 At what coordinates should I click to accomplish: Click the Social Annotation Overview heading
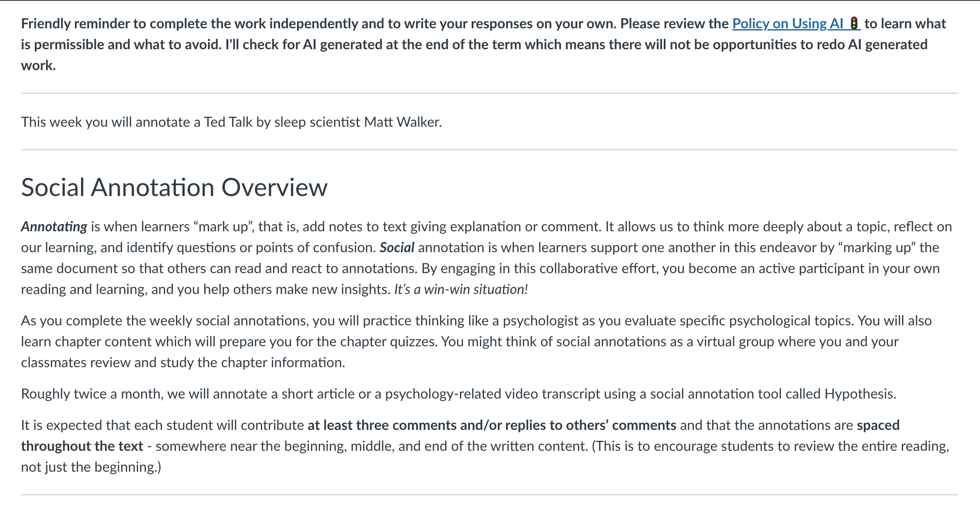[x=174, y=187]
